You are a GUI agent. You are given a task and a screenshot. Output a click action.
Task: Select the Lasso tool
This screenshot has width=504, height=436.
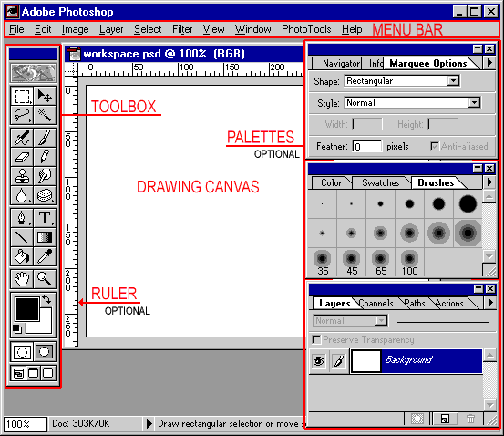22,115
